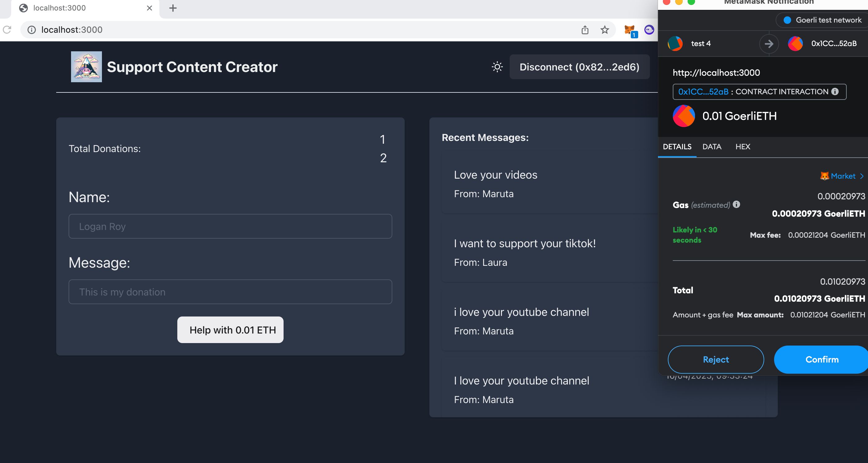868x463 pixels.
Task: Toggle light mode with sun icon
Action: tap(497, 67)
